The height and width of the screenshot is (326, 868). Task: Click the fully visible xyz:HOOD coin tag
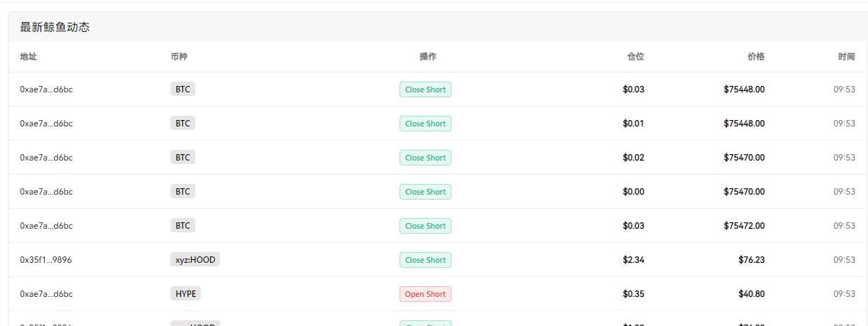pyautogui.click(x=195, y=260)
